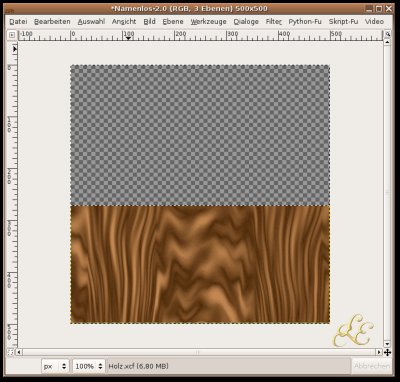Screen dimensions: 400x382
Task: Click the horizontal scrollbar thumb
Action: pyautogui.click(x=199, y=352)
